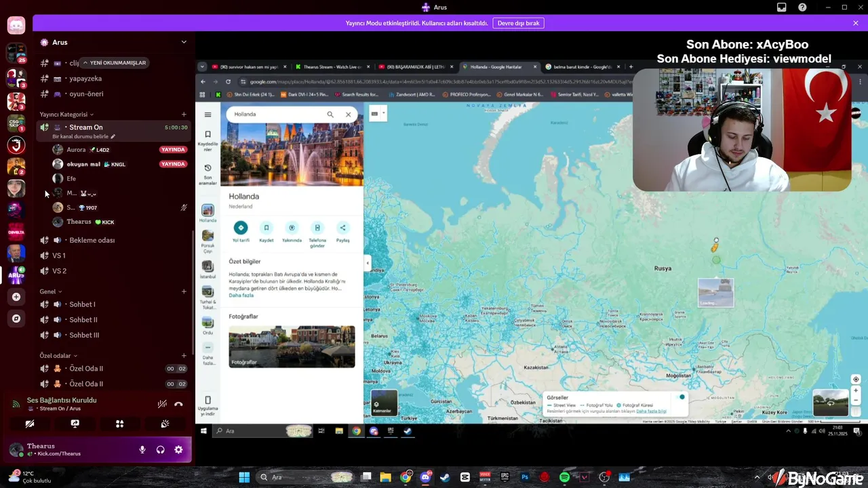Create a channel in Özel odalar category
The image size is (868, 488).
(184, 356)
